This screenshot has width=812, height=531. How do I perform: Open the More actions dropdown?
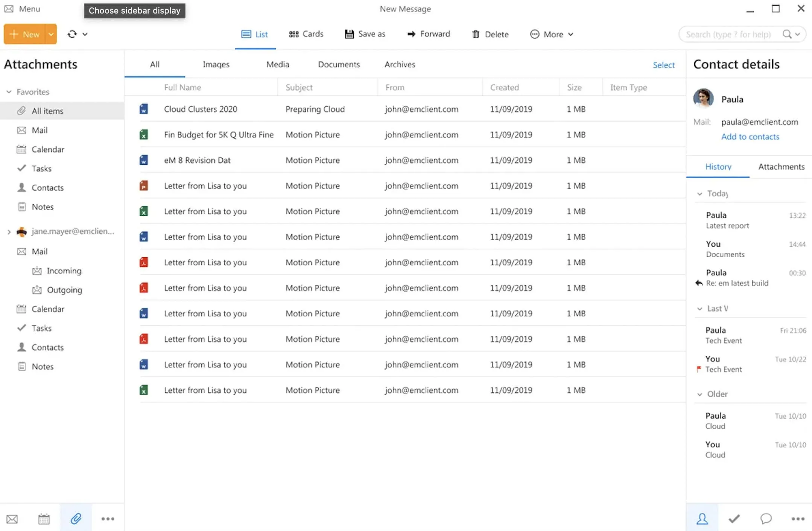551,34
